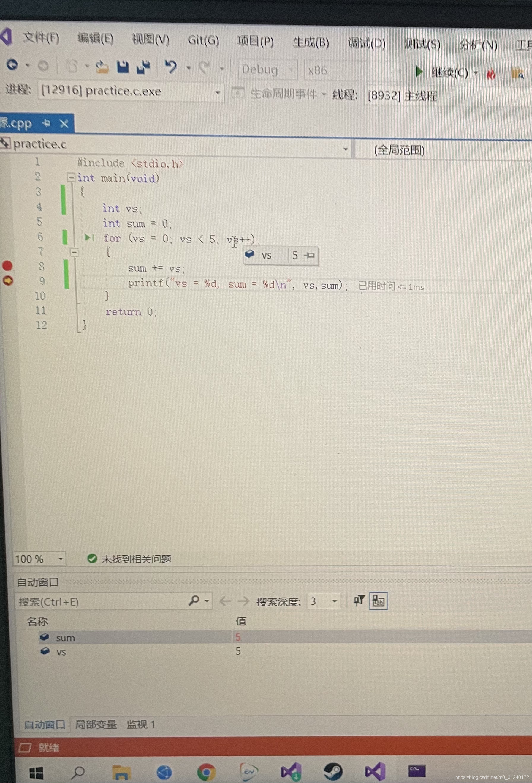Click the no issues found indicator

(x=129, y=559)
